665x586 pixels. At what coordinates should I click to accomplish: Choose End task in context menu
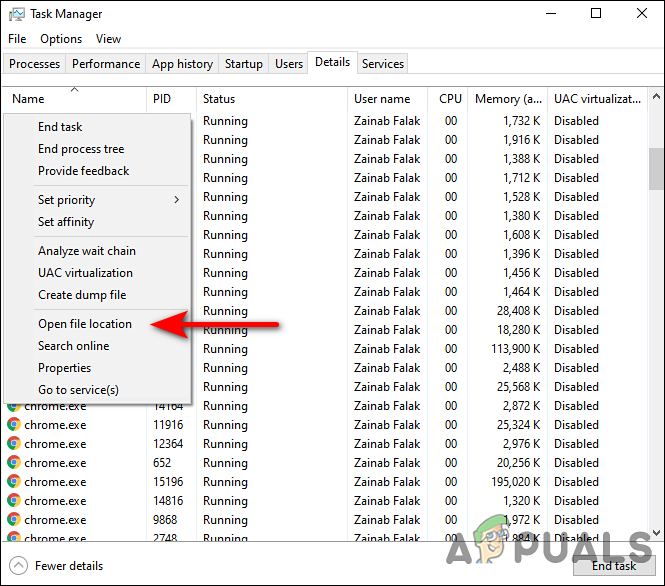(x=97, y=127)
